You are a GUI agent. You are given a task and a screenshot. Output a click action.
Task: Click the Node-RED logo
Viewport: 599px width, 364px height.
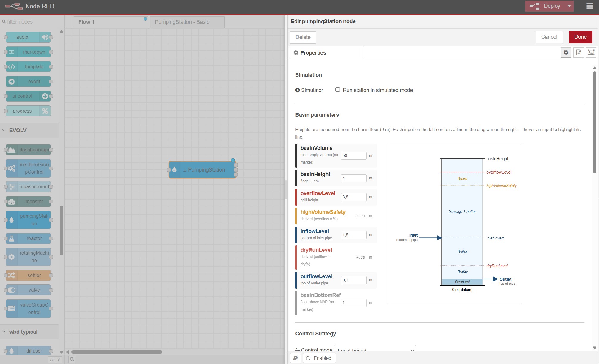[x=13, y=6]
